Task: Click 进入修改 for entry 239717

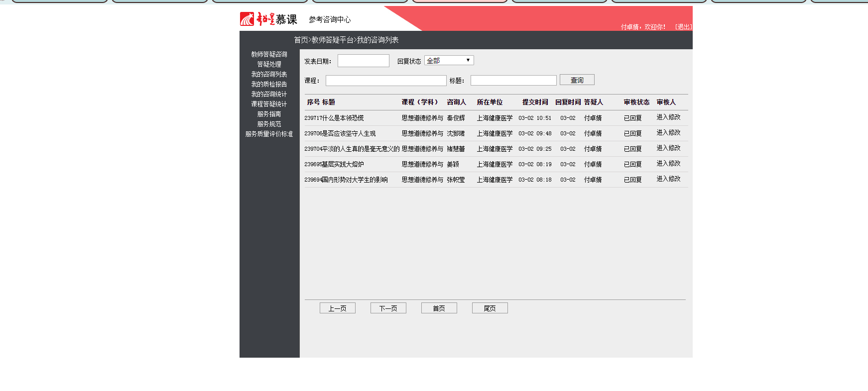Action: (x=668, y=117)
